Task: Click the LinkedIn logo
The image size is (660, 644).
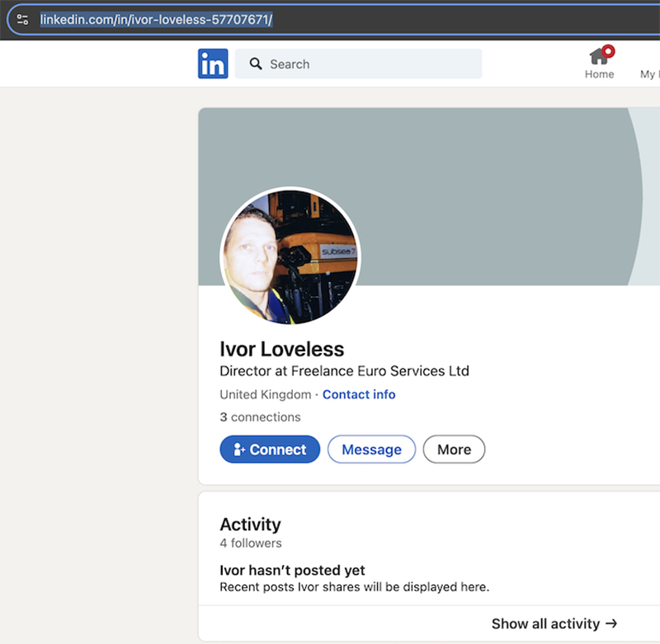Action: (213, 63)
